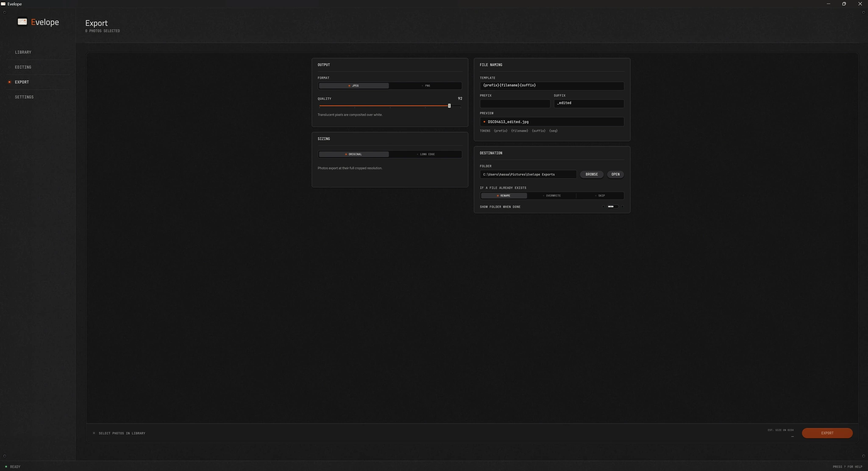Click into the Template input field
This screenshot has width=868, height=471.
[x=551, y=86]
